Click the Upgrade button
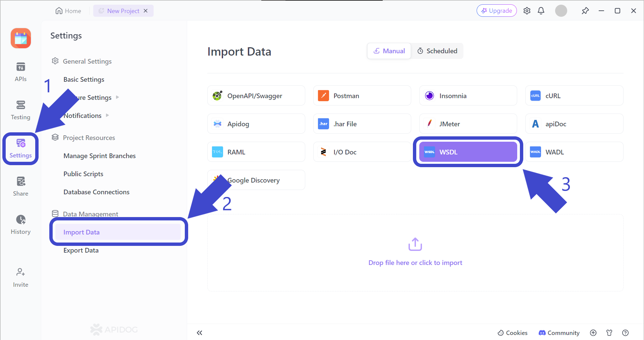Image resolution: width=644 pixels, height=340 pixels. tap(496, 10)
